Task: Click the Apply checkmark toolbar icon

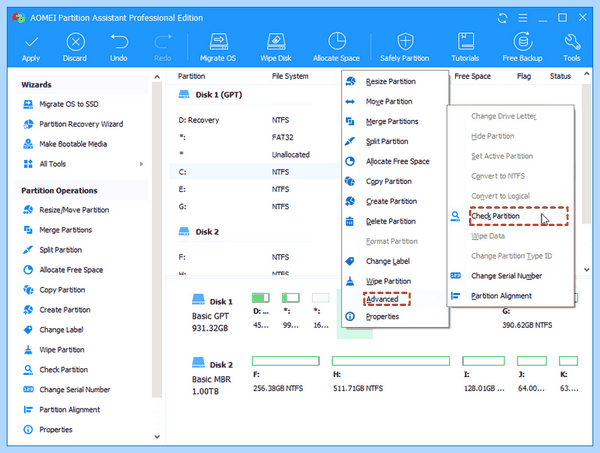Action: [x=31, y=42]
